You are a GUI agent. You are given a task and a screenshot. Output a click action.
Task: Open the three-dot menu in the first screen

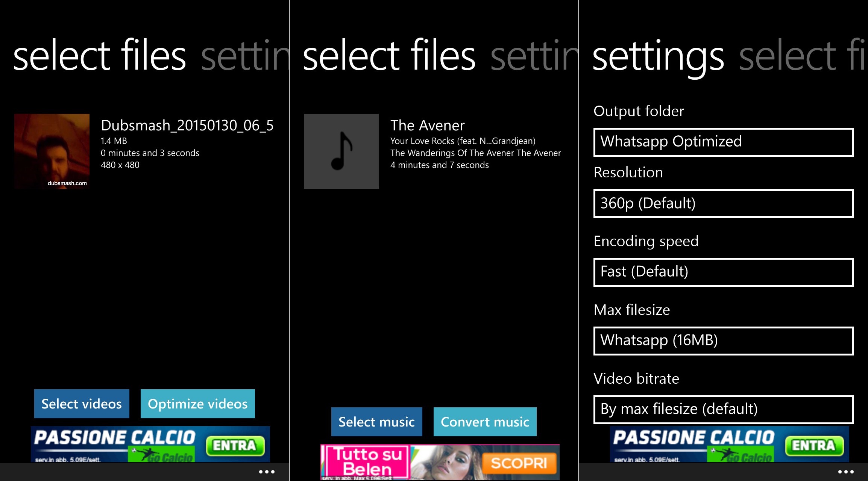(x=267, y=472)
